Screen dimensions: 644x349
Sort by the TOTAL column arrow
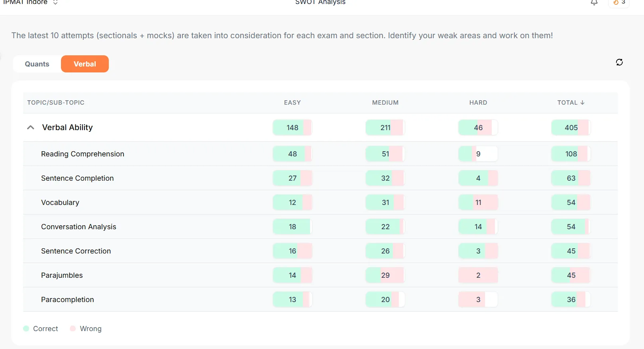point(582,102)
